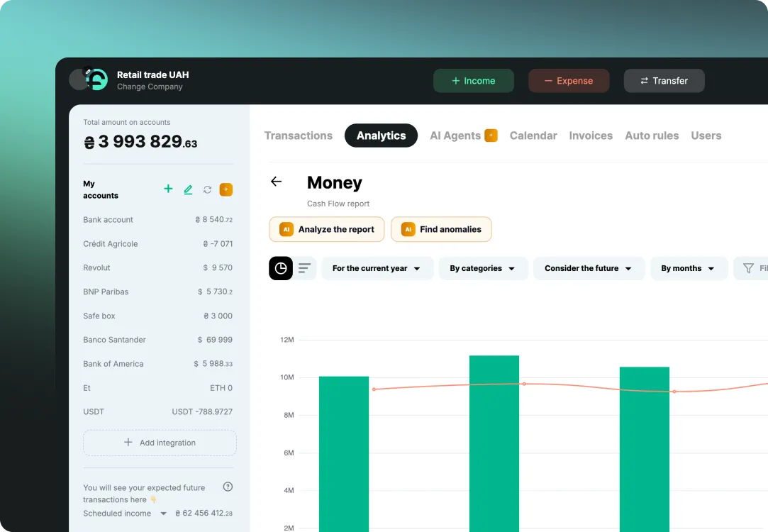The image size is (768, 532).
Task: Click the Income button
Action: [x=474, y=81]
